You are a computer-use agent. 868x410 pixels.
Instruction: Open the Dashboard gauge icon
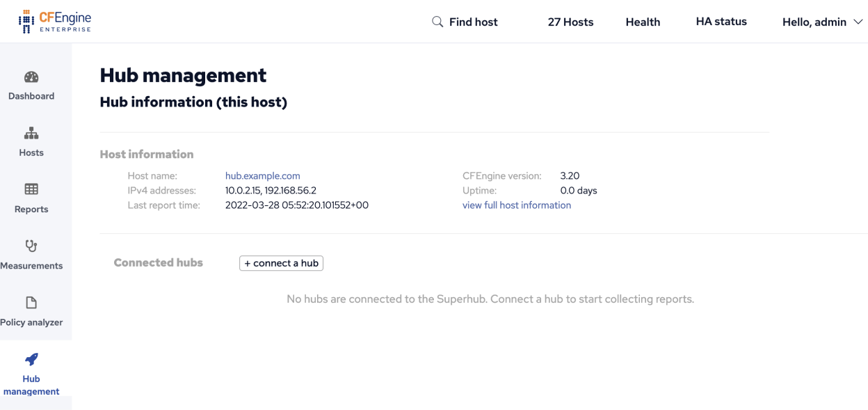pyautogui.click(x=31, y=77)
